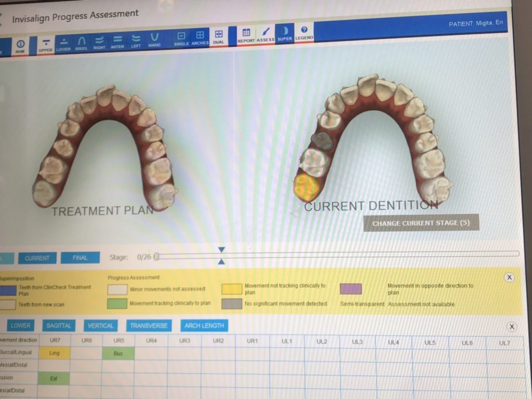Choose the DUAL layout icon
The height and width of the screenshot is (399, 532).
(219, 37)
